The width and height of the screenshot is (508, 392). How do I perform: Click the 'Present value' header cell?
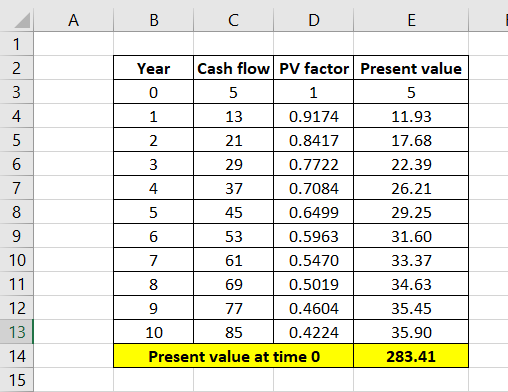[411, 68]
